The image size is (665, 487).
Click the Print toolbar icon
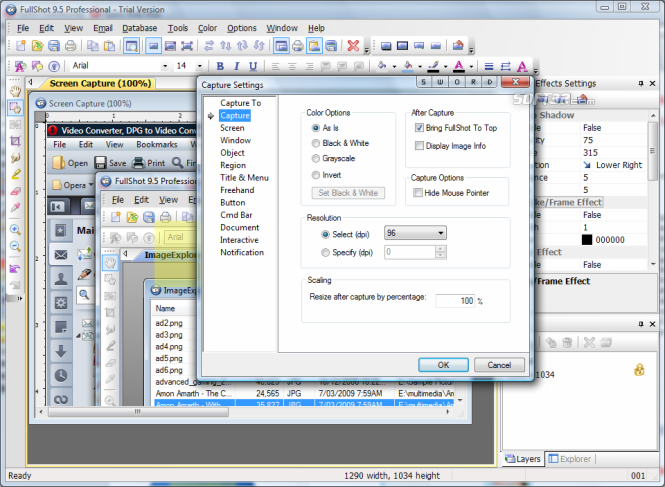click(x=70, y=45)
